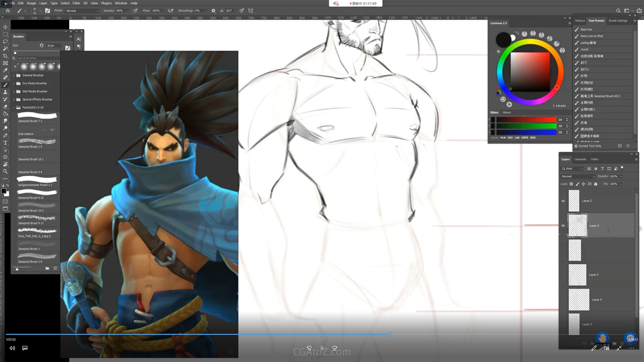
Task: Toggle visibility of Layer 6
Action: coord(563,226)
